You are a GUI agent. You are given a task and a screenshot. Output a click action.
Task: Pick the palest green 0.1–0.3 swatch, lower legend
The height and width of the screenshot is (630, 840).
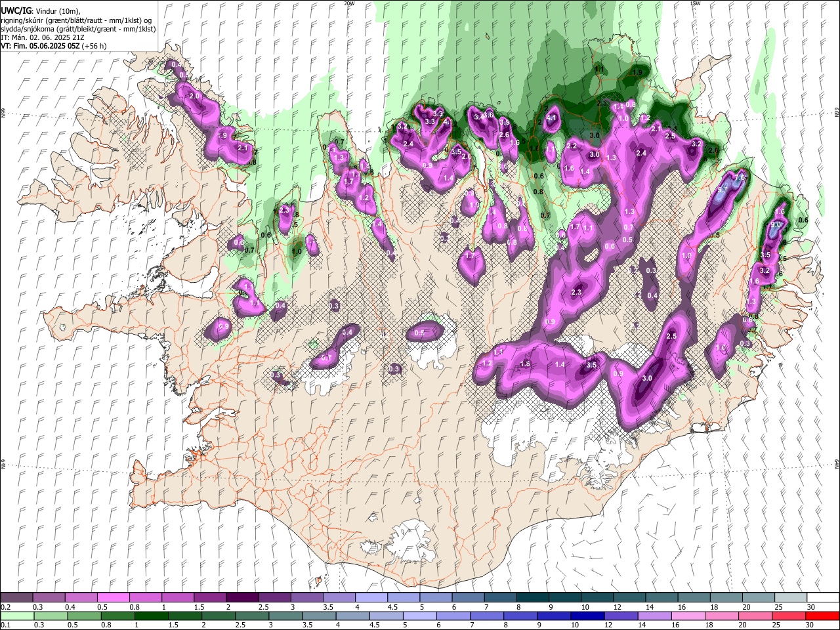[x=16, y=616]
